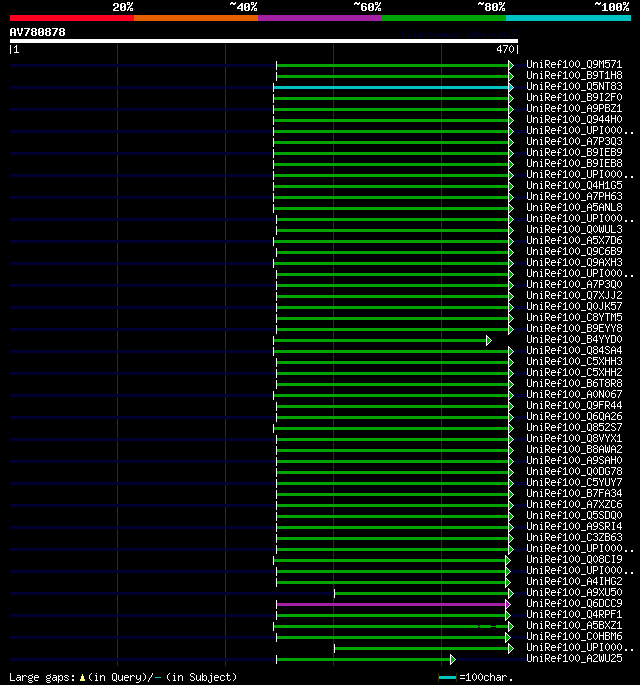Open hit UniRef100_A0N067
The image size is (640, 685).
[574, 394]
